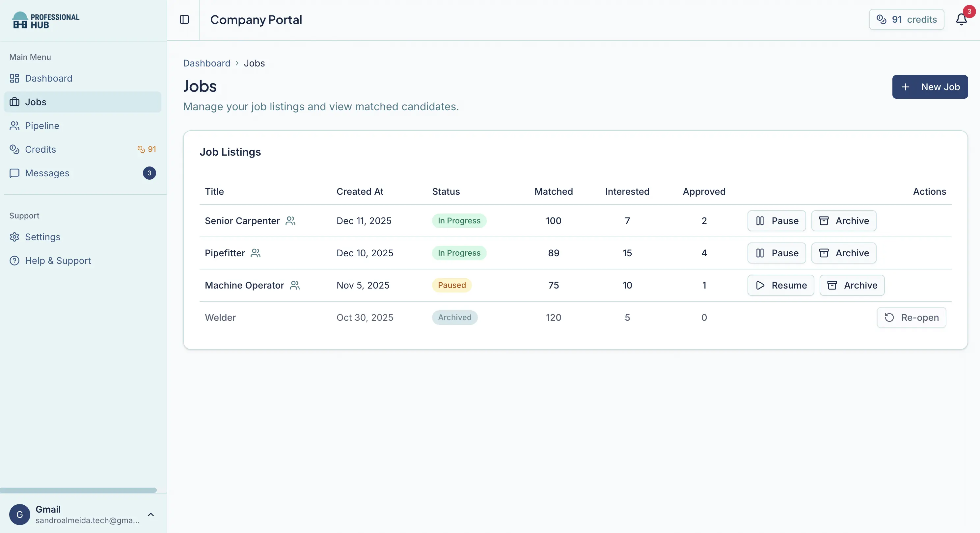This screenshot has height=533, width=980.
Task: Click the sidebar horizontal scrollbar
Action: [78, 490]
